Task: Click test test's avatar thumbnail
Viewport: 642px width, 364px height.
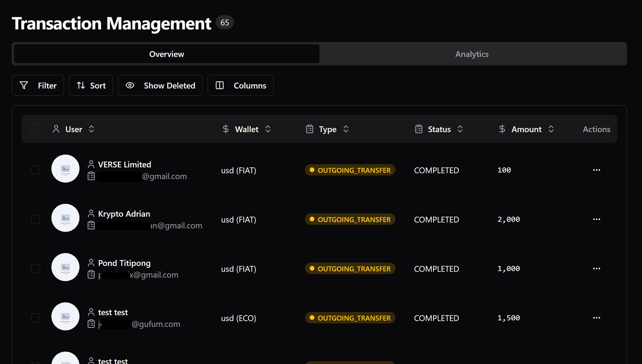Action: [x=65, y=317]
